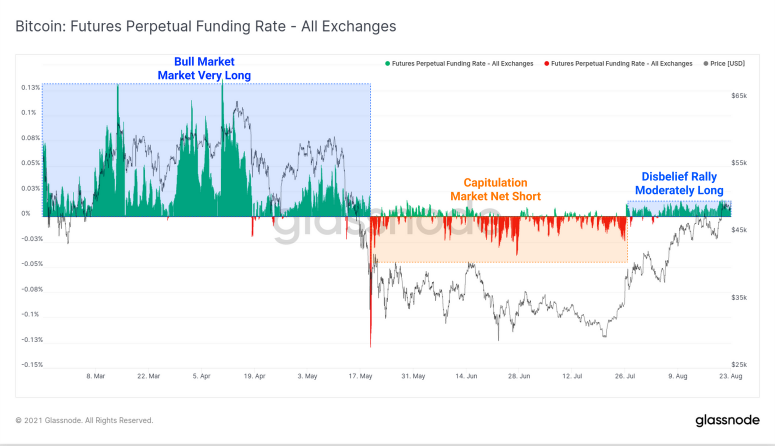775x446 pixels.
Task: Click the glassnode watermark in chart center
Action: tap(385, 223)
